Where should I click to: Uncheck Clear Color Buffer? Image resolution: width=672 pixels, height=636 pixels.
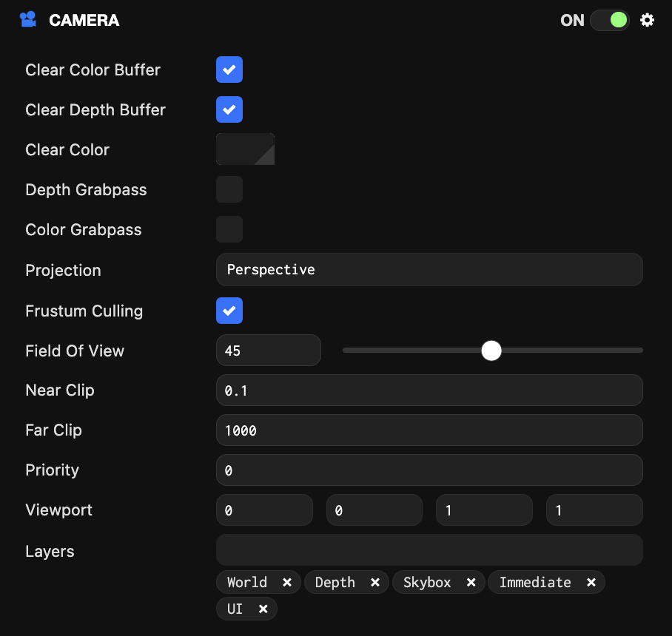[x=229, y=70]
